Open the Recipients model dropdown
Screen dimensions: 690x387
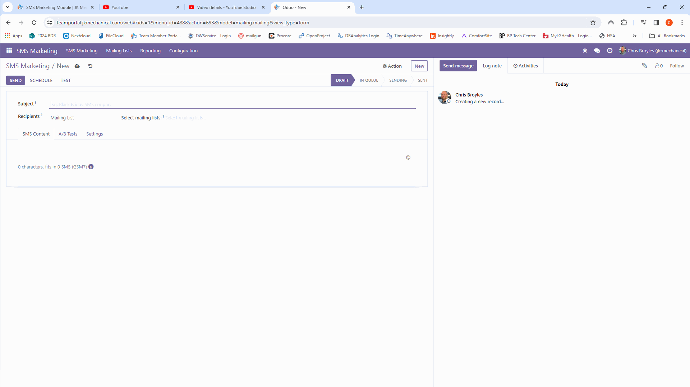pyautogui.click(x=82, y=118)
